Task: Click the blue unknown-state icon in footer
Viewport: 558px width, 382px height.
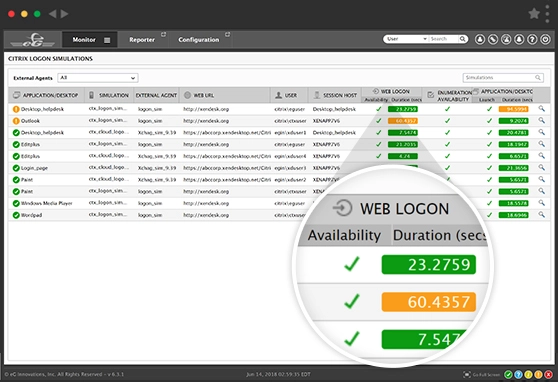Action: tap(518, 375)
